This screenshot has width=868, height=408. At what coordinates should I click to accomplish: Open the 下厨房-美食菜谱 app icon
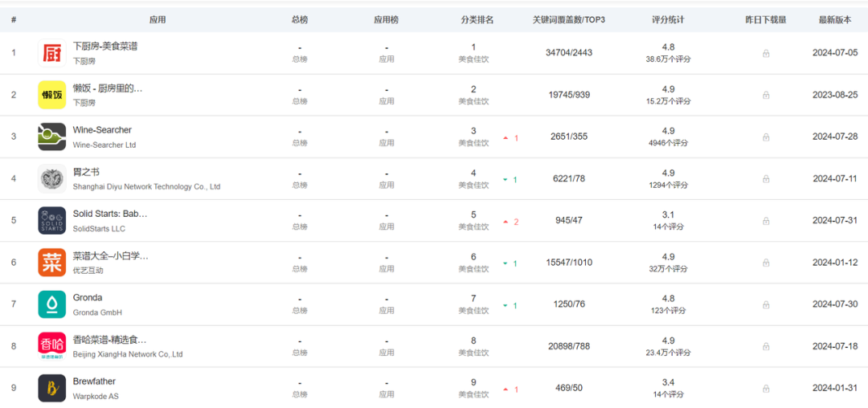point(52,53)
